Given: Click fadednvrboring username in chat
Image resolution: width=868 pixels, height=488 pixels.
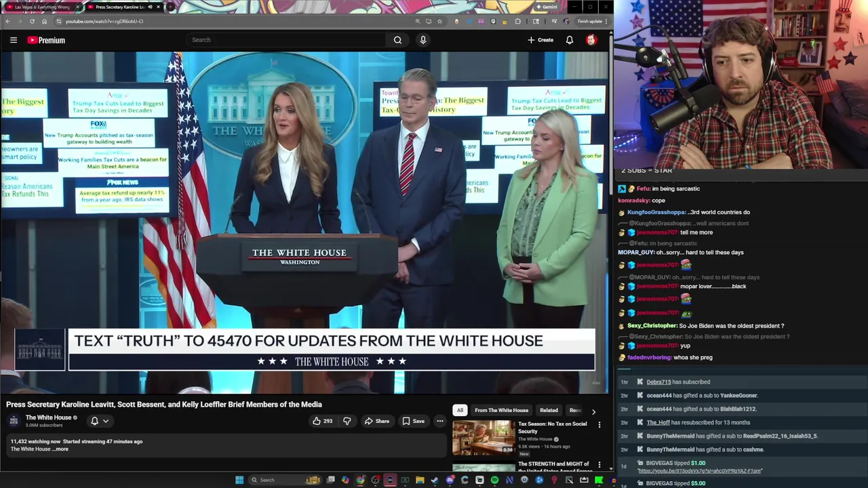Looking at the screenshot, I should click(x=649, y=357).
